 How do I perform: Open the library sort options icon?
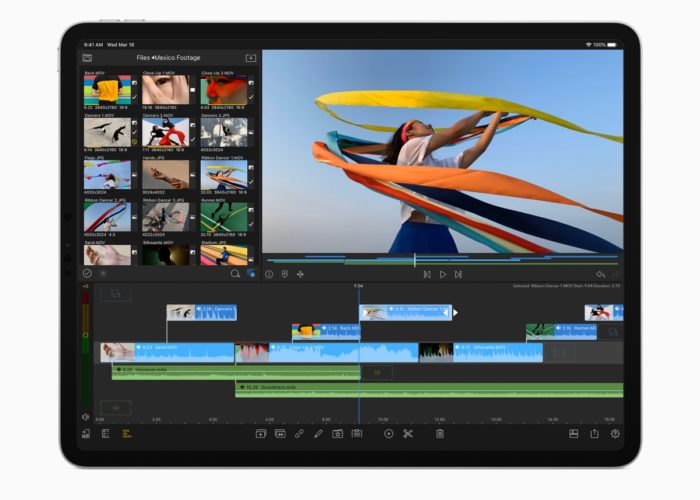tap(103, 273)
